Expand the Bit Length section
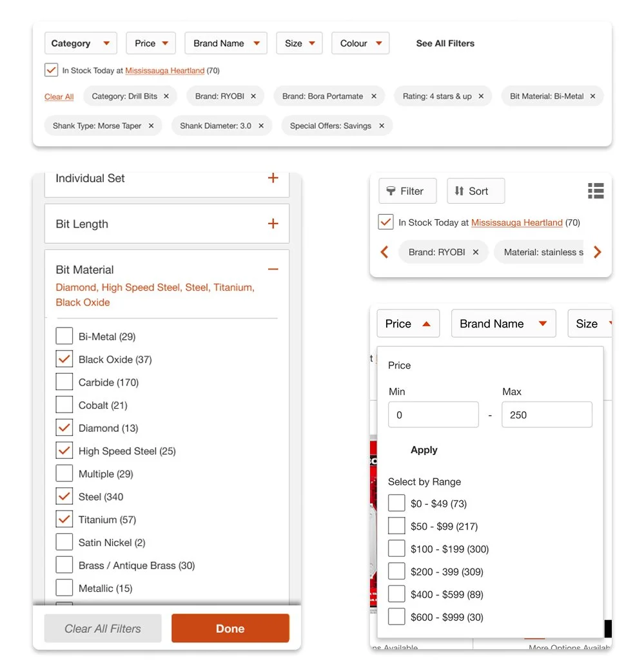 tap(273, 224)
